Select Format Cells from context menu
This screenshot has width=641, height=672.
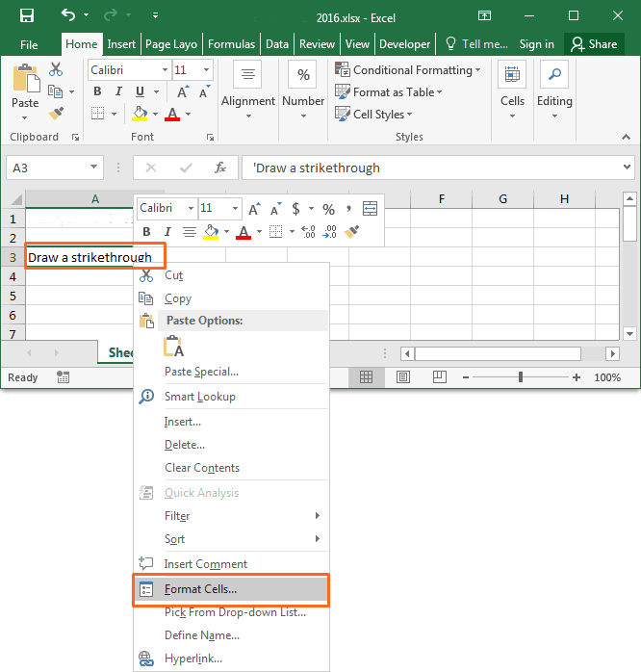200,589
